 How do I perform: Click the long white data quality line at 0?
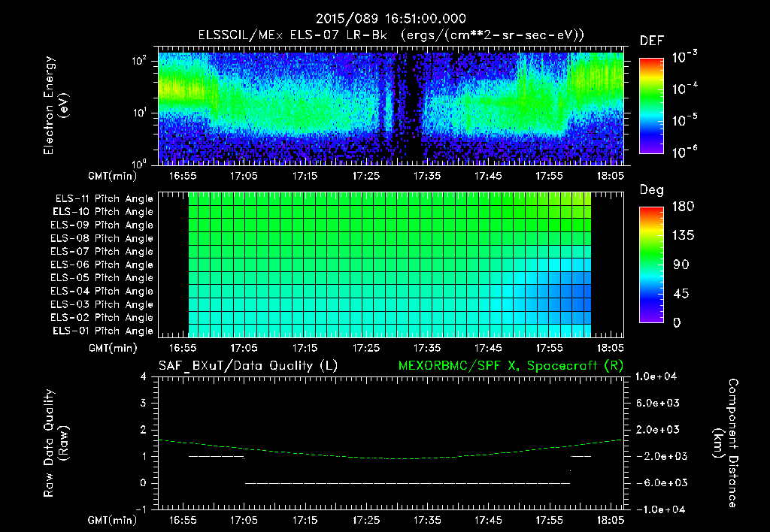[x=408, y=483]
